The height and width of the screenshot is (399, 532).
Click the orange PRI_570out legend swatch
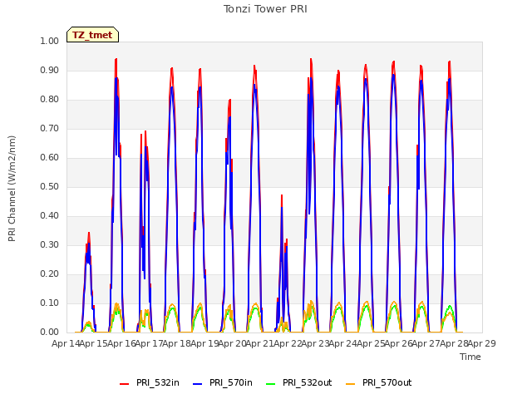(x=351, y=384)
